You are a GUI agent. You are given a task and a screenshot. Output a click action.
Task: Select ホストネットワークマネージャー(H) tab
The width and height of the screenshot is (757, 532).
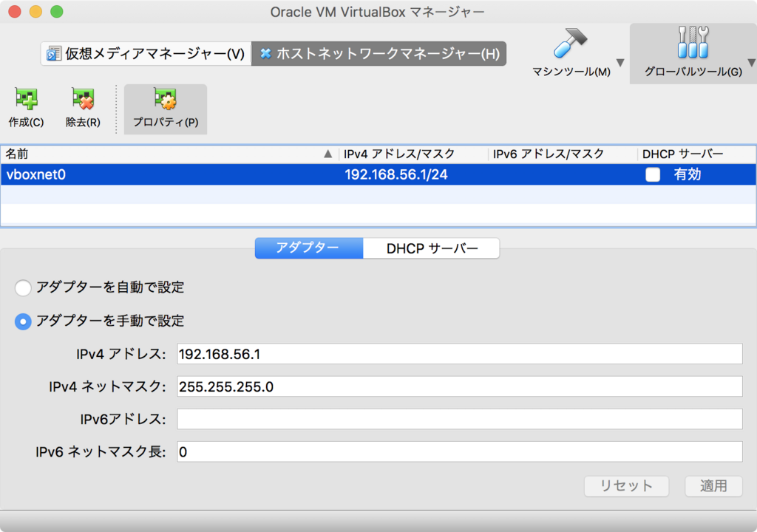379,54
